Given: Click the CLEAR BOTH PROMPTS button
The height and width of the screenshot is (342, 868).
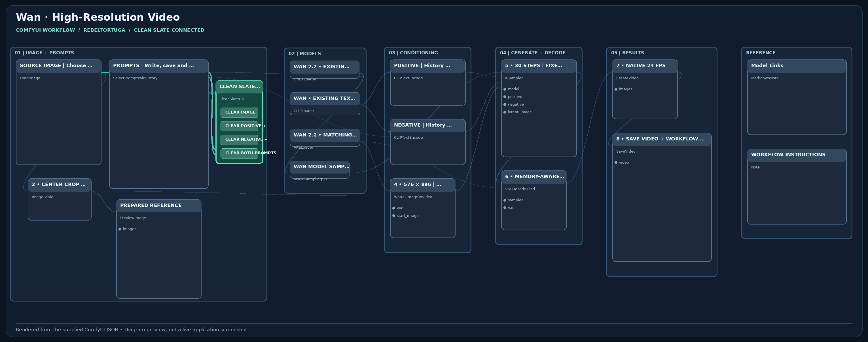Looking at the screenshot, I should [x=239, y=153].
